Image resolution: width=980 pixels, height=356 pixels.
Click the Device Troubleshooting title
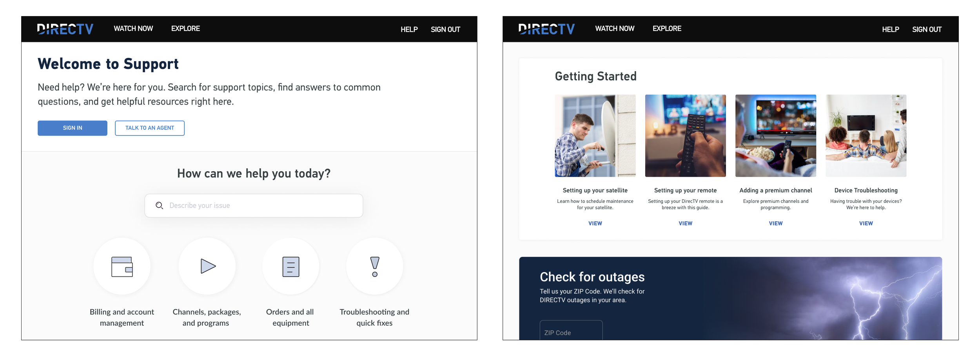coord(866,190)
